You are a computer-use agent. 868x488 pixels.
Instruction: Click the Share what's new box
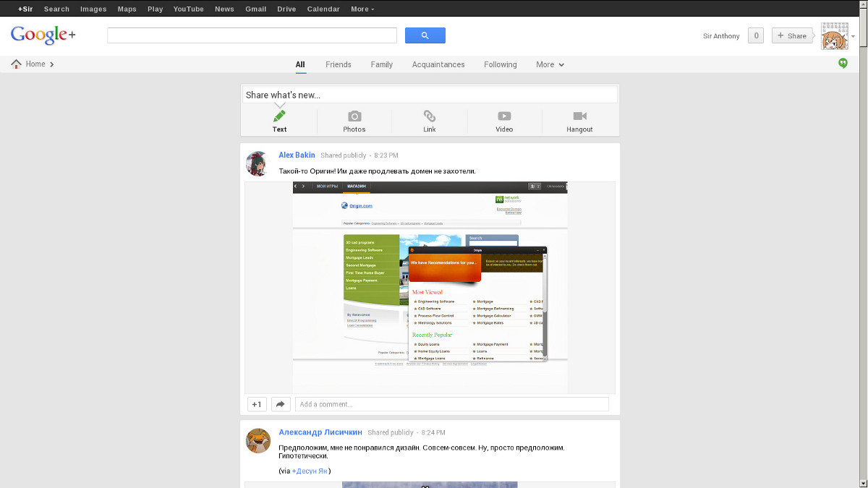pos(430,95)
